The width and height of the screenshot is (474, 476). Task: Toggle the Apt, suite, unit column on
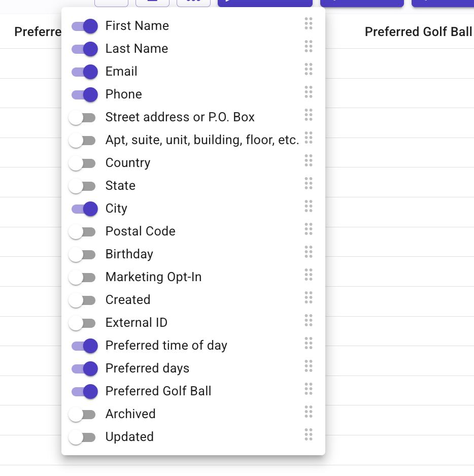coord(82,141)
